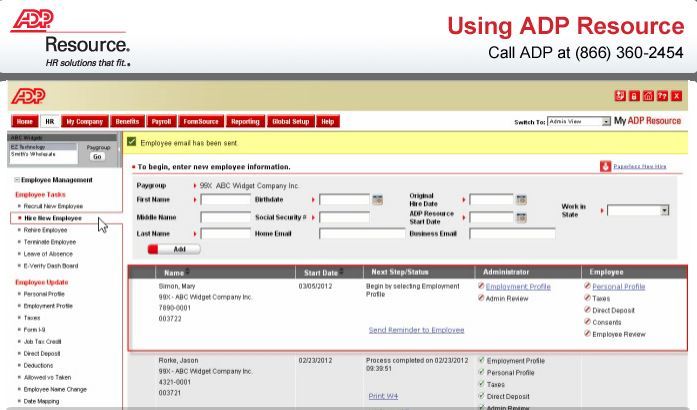
Task: Click Simon Mary's Personal Profile status icon
Action: (587, 286)
